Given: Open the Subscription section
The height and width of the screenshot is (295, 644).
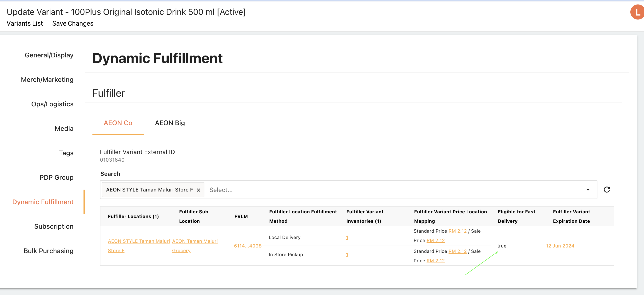Looking at the screenshot, I should pyautogui.click(x=54, y=227).
